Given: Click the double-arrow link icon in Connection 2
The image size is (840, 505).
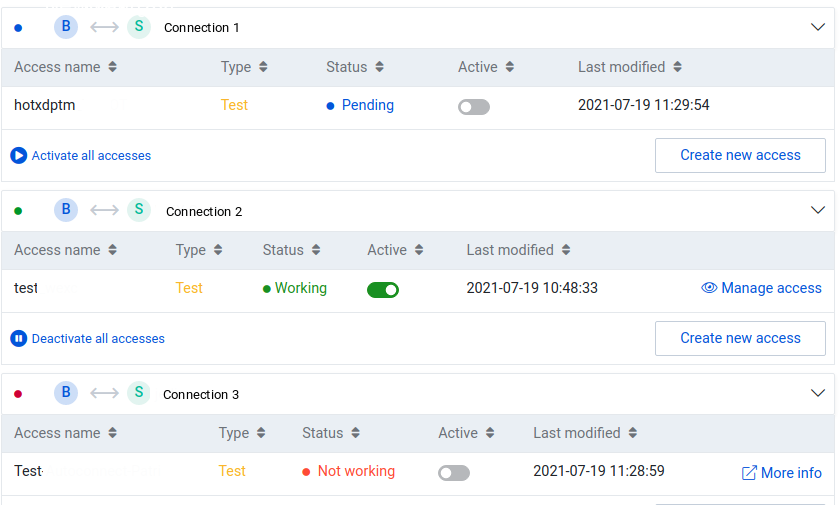Looking at the screenshot, I should [104, 210].
